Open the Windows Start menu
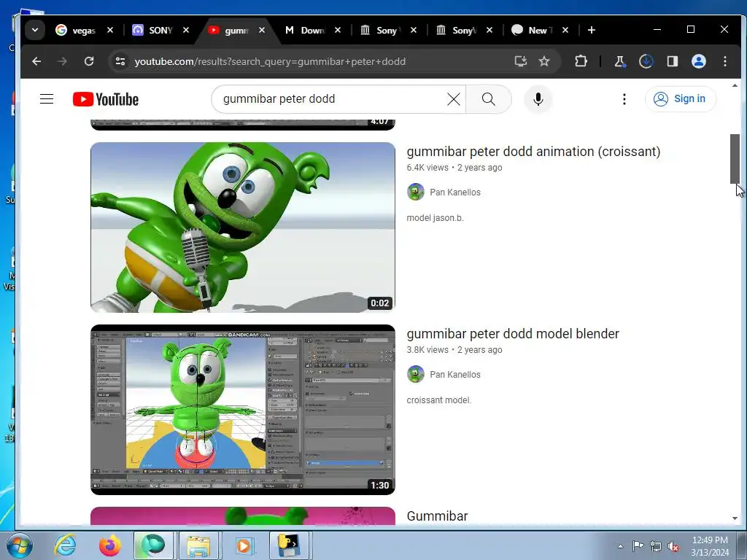Screen dimensions: 747x560 click(19, 545)
